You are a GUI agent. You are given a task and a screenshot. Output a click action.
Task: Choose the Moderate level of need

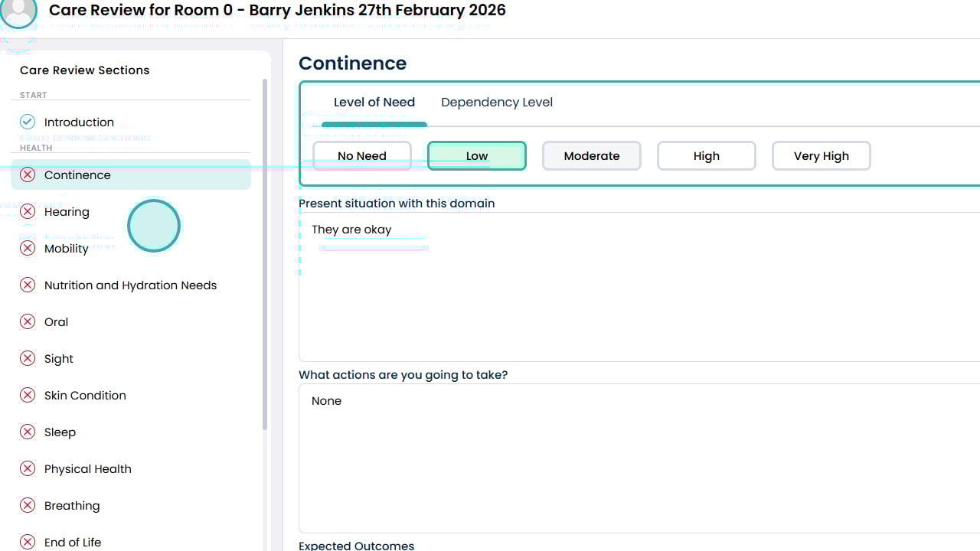[x=592, y=156]
